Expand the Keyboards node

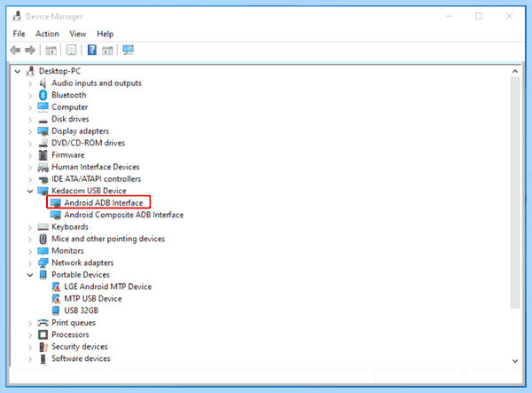[x=30, y=227]
